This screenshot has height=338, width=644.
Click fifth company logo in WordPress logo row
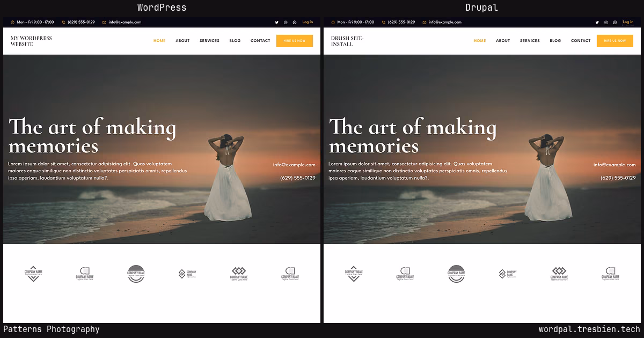(239, 274)
